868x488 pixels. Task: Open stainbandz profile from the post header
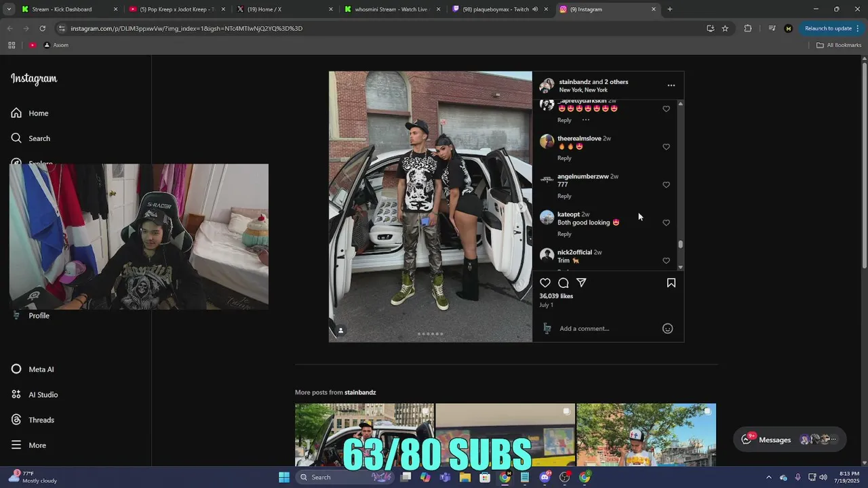(x=575, y=82)
